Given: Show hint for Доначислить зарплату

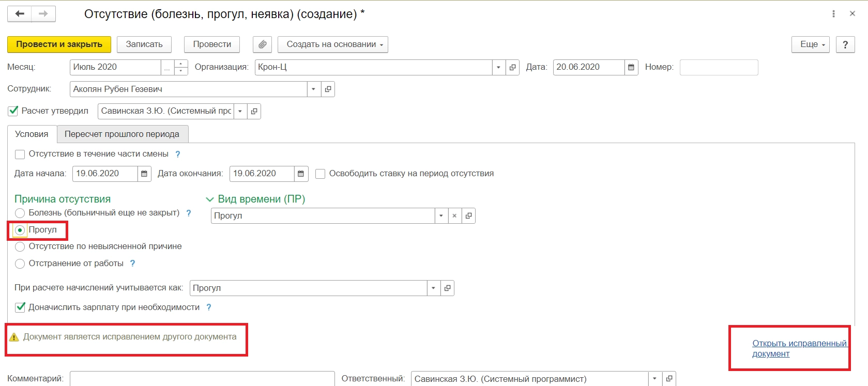Looking at the screenshot, I should tap(209, 307).
